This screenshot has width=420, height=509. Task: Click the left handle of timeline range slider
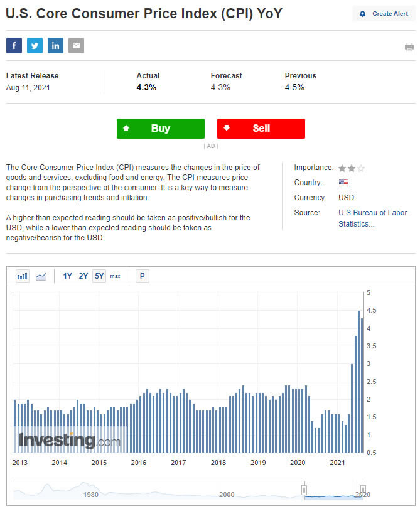pos(304,490)
